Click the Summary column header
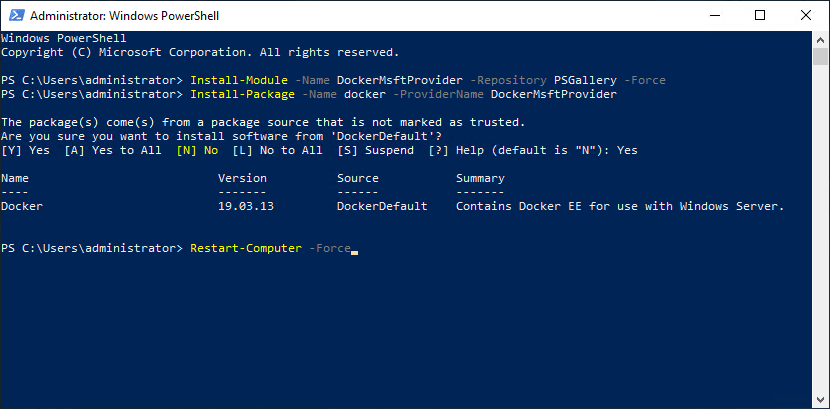830x409 pixels. click(x=480, y=178)
